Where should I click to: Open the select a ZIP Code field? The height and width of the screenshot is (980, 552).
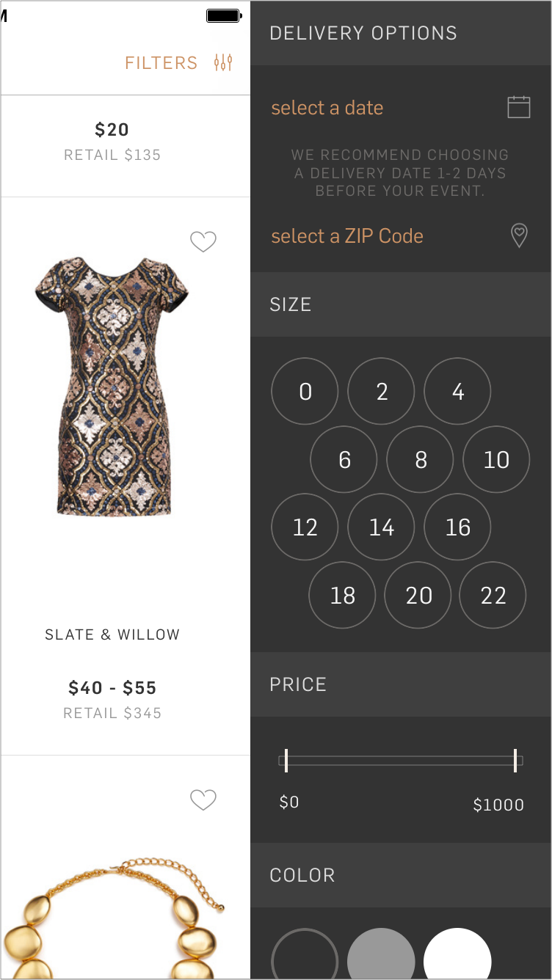coord(347,236)
